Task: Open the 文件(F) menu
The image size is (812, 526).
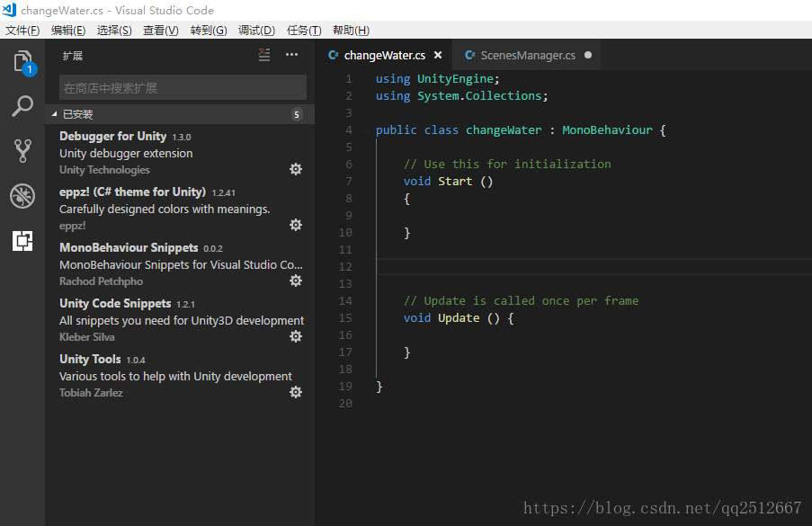Action: click(22, 30)
